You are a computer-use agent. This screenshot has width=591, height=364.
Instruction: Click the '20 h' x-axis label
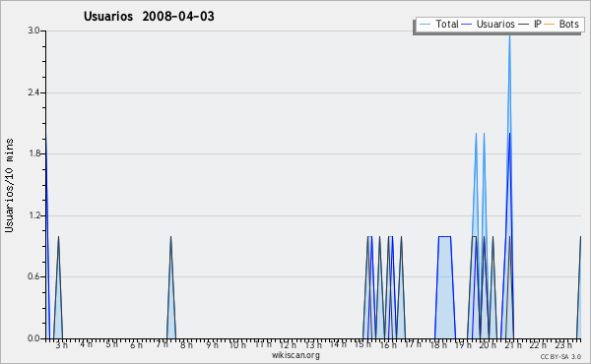489,345
